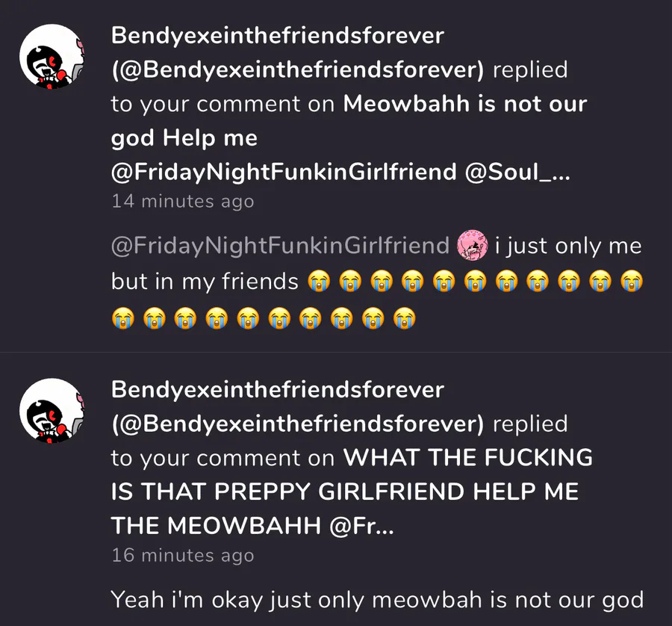
Task: Click the second @Bendyexeinthefriendsforever handle in parentheses
Action: point(297,424)
